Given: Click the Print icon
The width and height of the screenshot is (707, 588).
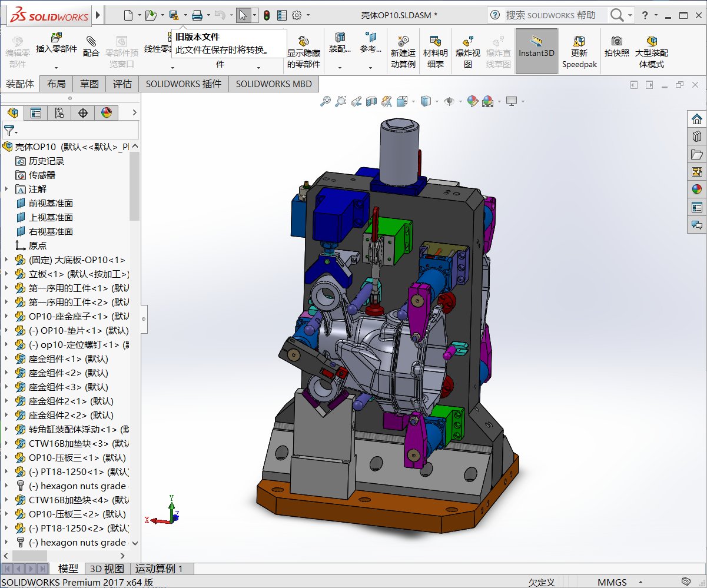Looking at the screenshot, I should [x=197, y=15].
